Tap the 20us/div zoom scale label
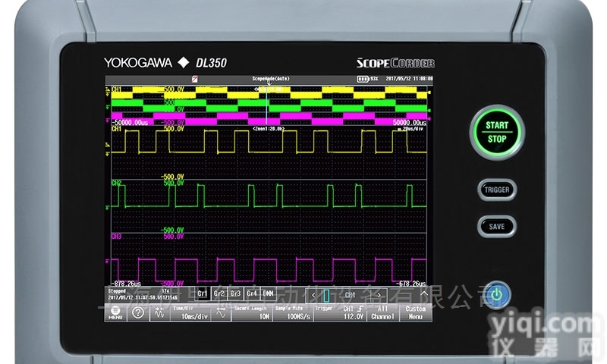Image resolution: width=607 pixels, height=364 pixels. pyautogui.click(x=410, y=128)
